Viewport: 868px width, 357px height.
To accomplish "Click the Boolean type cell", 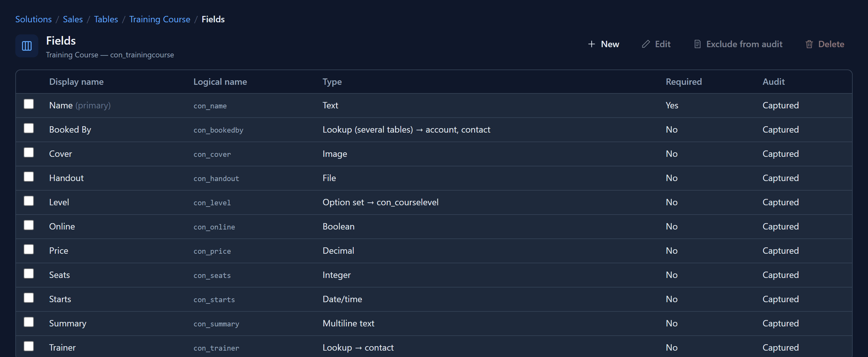I will 338,226.
